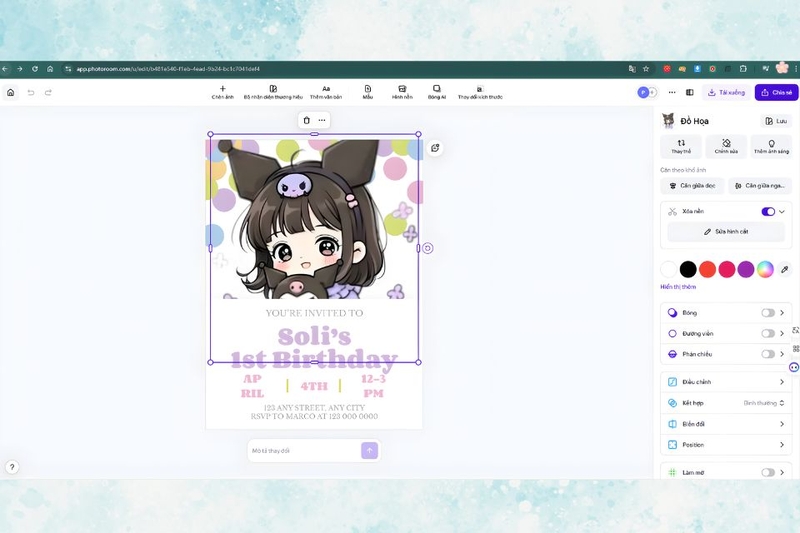Open Bóng AI shadows tool
Image resolution: width=800 pixels, height=533 pixels.
coord(437,92)
